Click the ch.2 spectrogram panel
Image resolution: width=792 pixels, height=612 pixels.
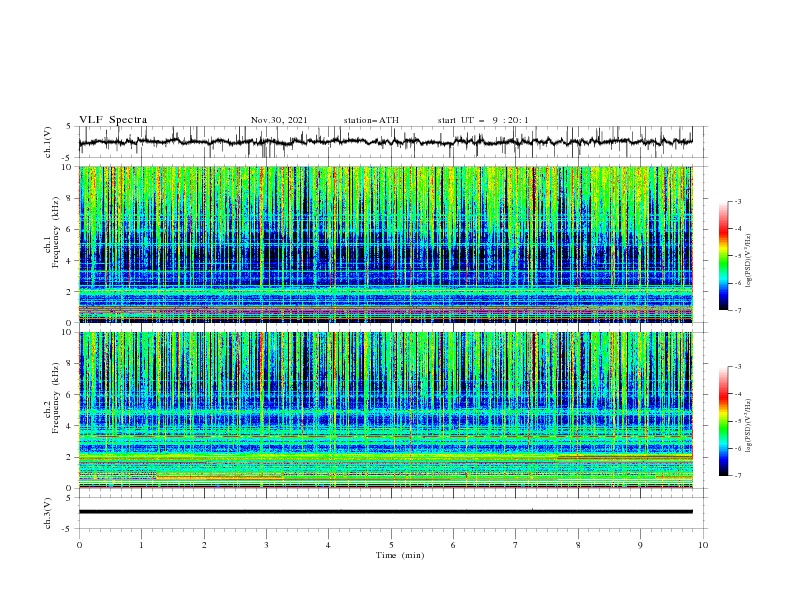pyautogui.click(x=385, y=410)
